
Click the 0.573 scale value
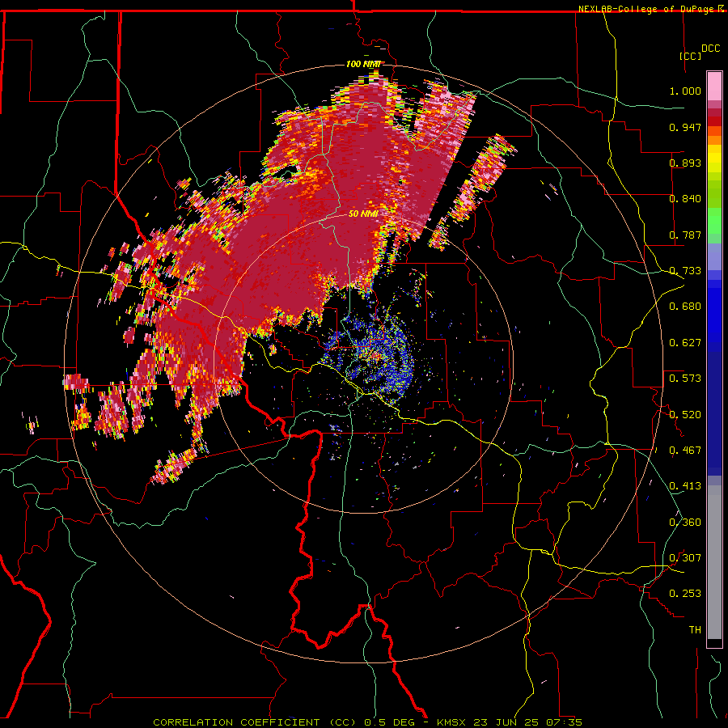[x=685, y=379]
